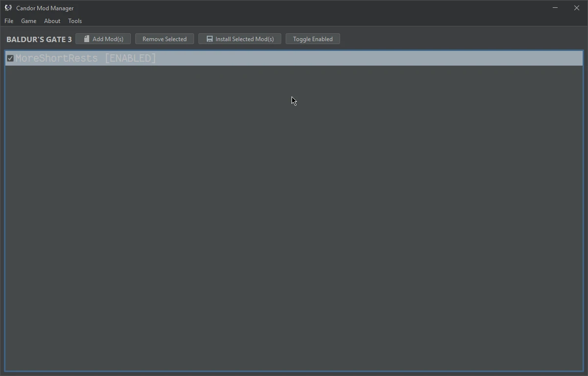Open the Tools menu
588x376 pixels.
(x=75, y=21)
